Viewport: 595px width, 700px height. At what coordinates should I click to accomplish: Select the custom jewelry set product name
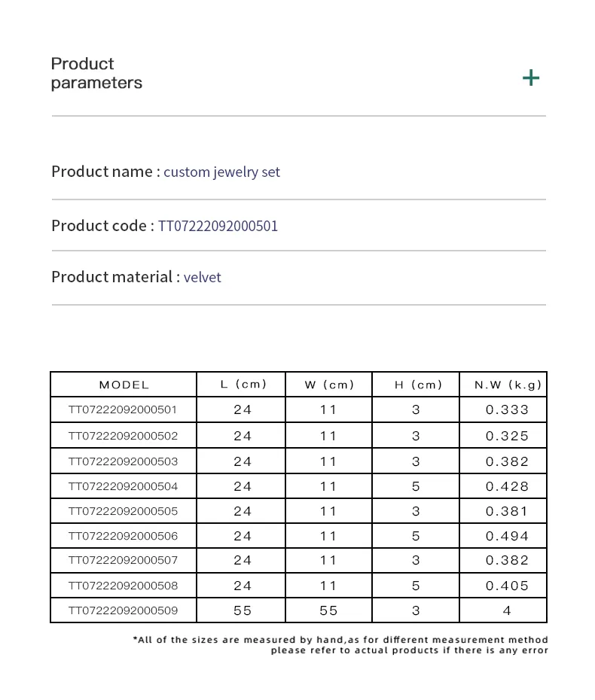221,172
